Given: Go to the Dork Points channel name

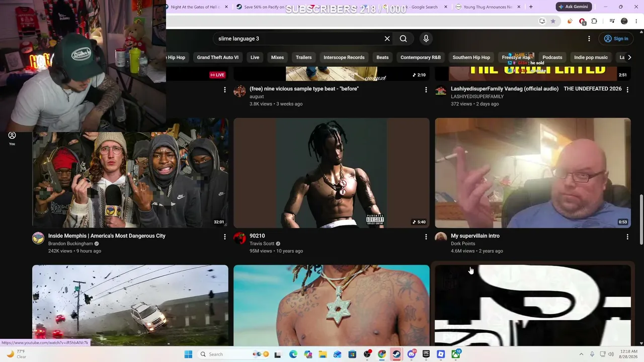Looking at the screenshot, I should point(463,244).
